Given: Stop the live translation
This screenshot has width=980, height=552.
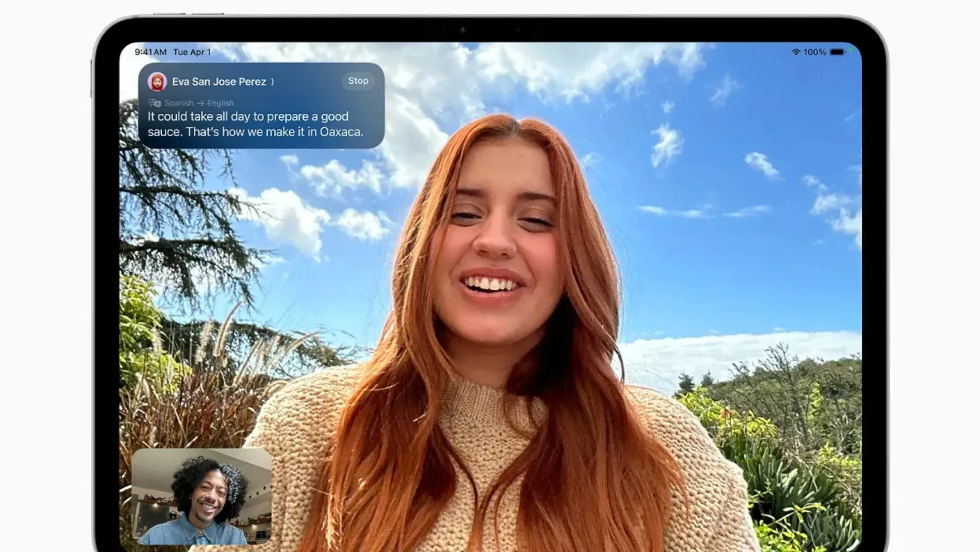Looking at the screenshot, I should [358, 81].
